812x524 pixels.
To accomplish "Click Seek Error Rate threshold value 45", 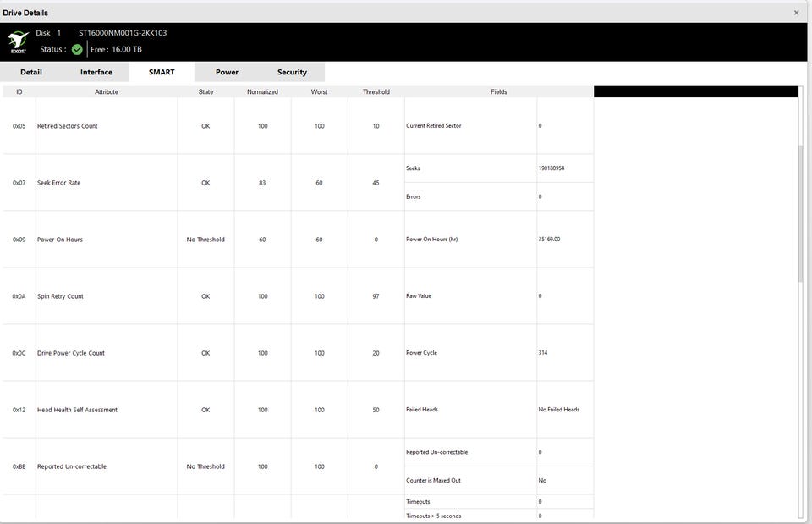I will [376, 183].
